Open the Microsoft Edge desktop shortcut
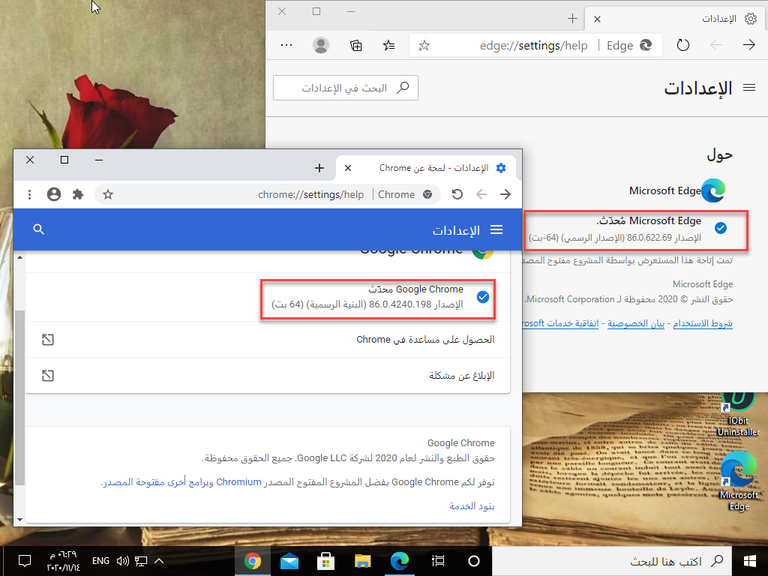This screenshot has width=768, height=576. coord(739,481)
